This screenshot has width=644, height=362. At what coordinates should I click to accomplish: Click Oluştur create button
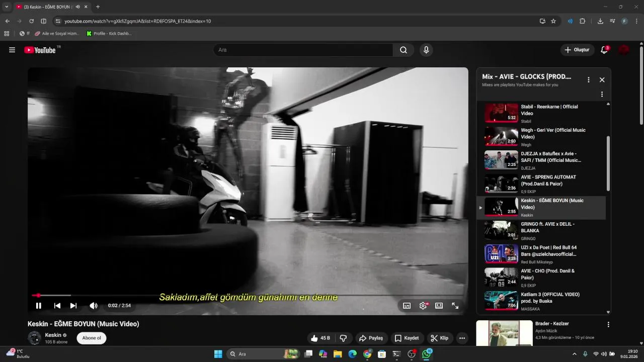577,50
